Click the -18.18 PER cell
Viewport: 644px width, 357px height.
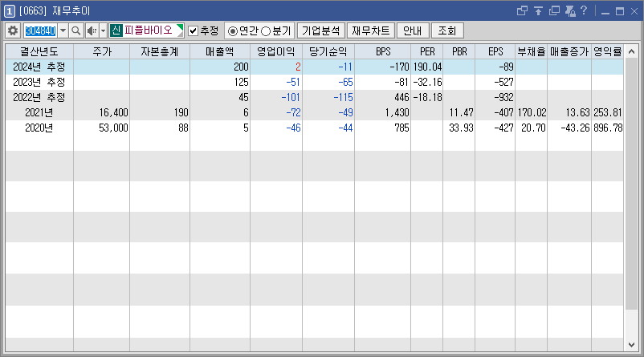click(427, 97)
